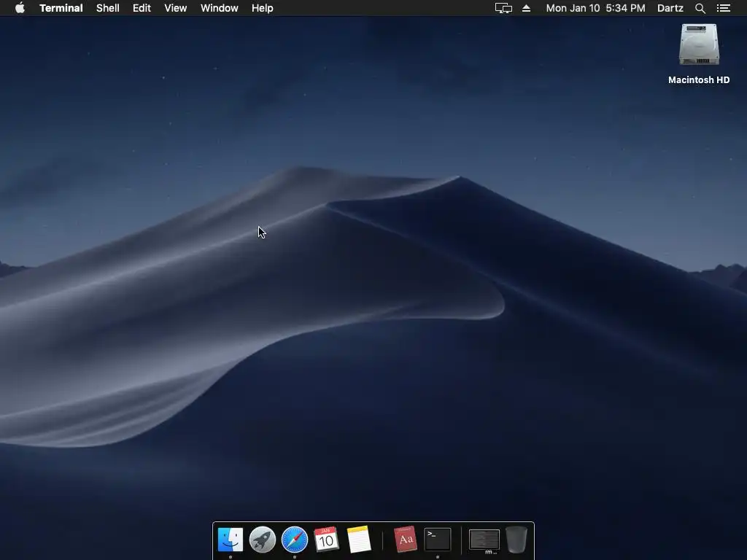Open Safari compass icon in Dock

tap(295, 540)
